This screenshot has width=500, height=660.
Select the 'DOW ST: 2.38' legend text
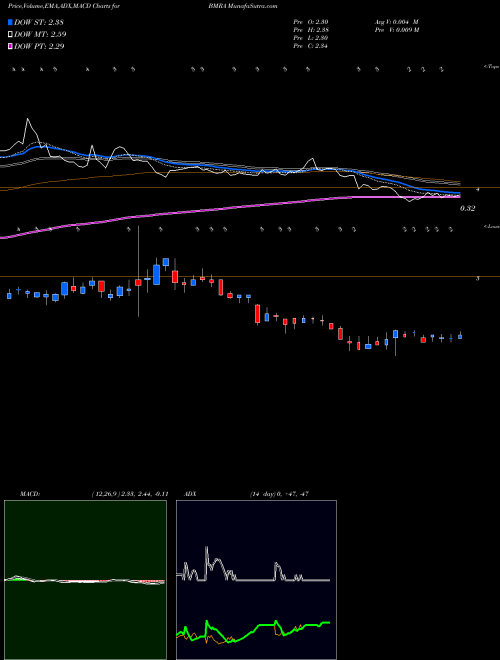39,22
